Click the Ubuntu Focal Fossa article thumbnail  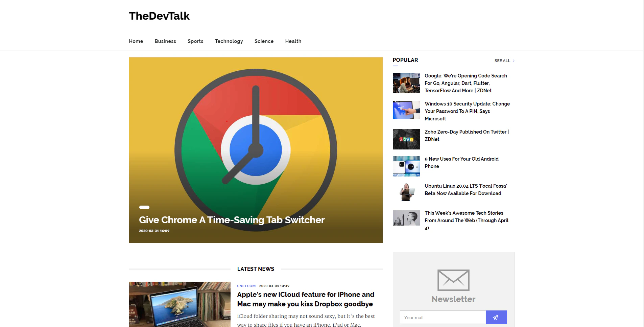[x=406, y=191]
